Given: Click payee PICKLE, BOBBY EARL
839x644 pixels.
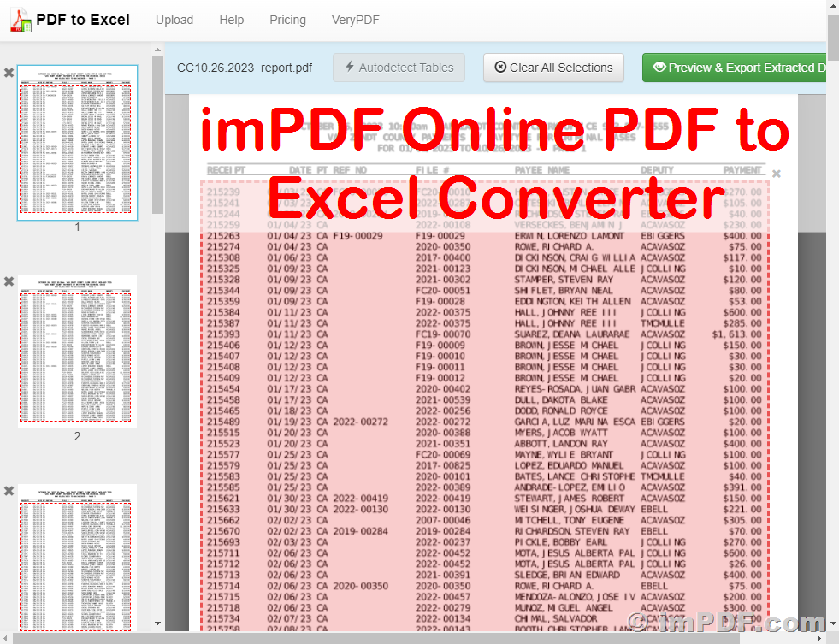Looking at the screenshot, I should pos(561,542).
